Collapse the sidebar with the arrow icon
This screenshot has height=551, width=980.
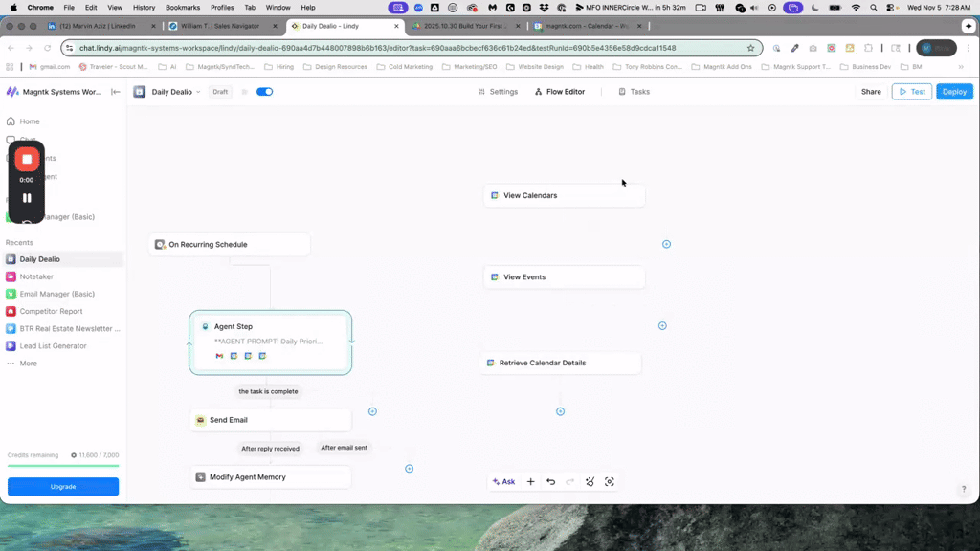[116, 92]
